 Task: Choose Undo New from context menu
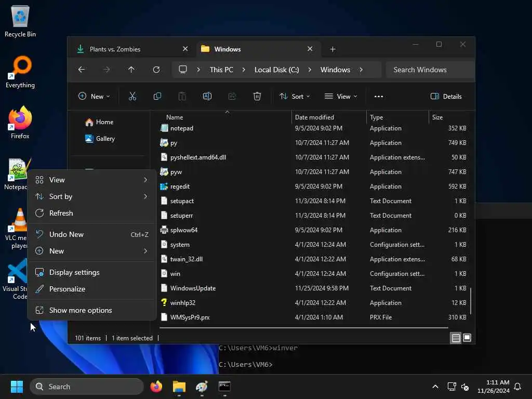tap(91, 234)
